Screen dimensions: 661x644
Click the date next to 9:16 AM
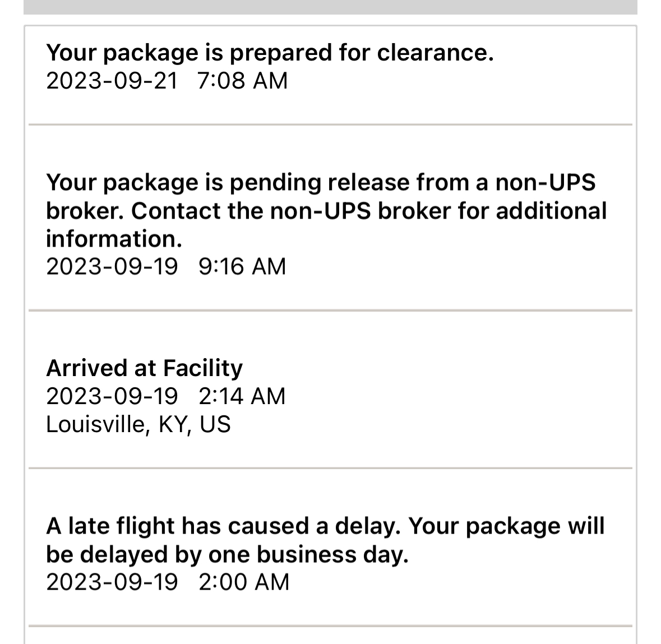tap(112, 266)
